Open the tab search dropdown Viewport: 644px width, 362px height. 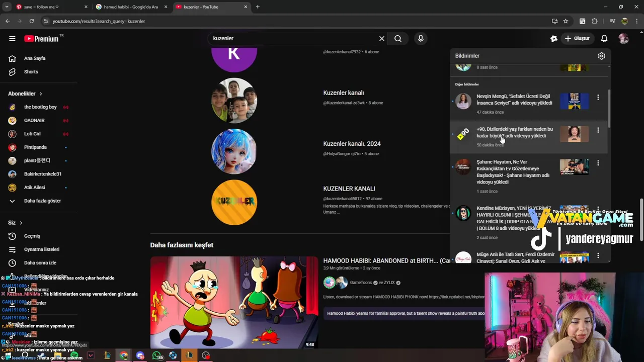[7, 7]
